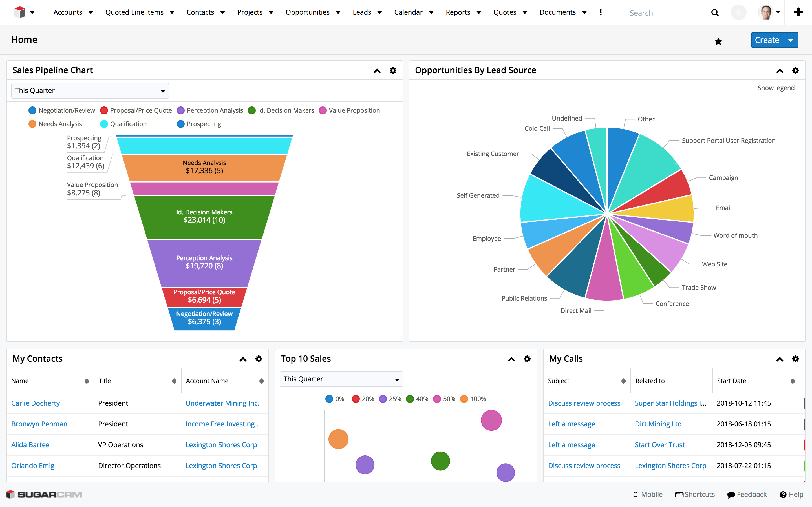Click the Carlie Docherty contact link
Viewport: 812px width, 507px height.
(36, 403)
